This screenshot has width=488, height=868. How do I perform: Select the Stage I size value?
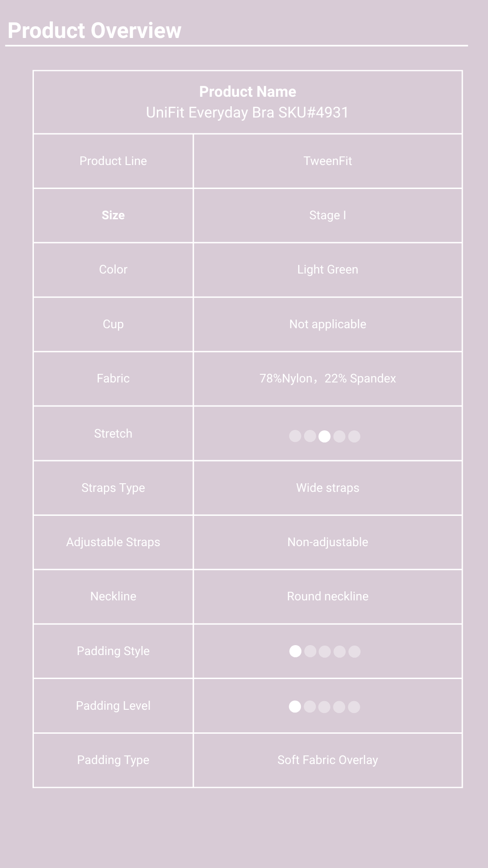tap(328, 215)
